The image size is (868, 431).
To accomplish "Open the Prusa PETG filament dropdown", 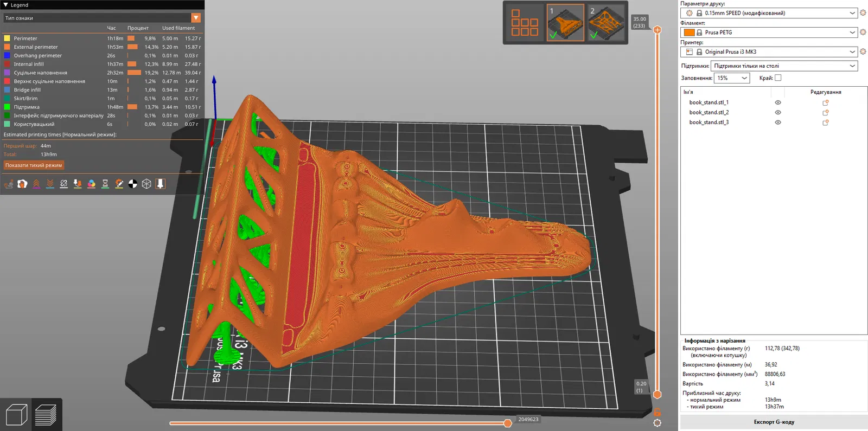I will [x=769, y=33].
